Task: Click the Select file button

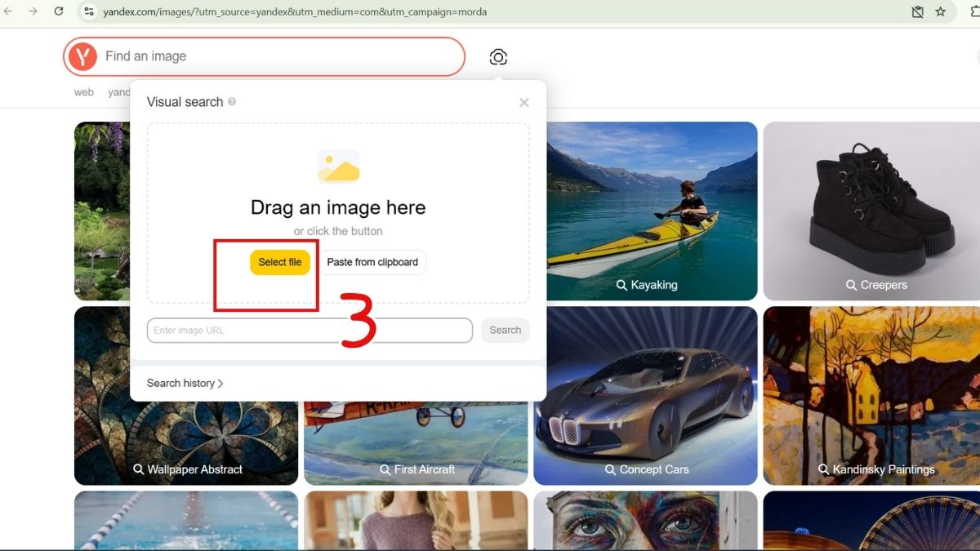Action: [x=280, y=262]
